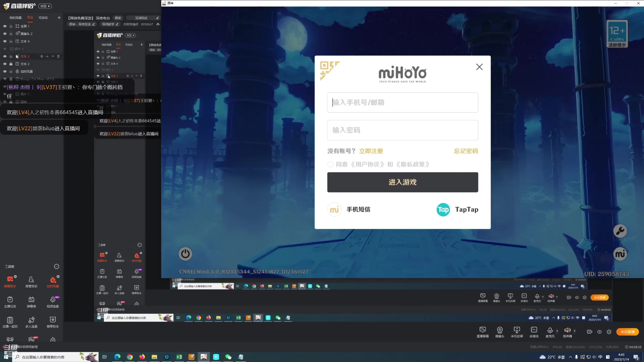The height and width of the screenshot is (362, 644).
Task: Show the hidden 图片 3 source
Action: [5, 49]
